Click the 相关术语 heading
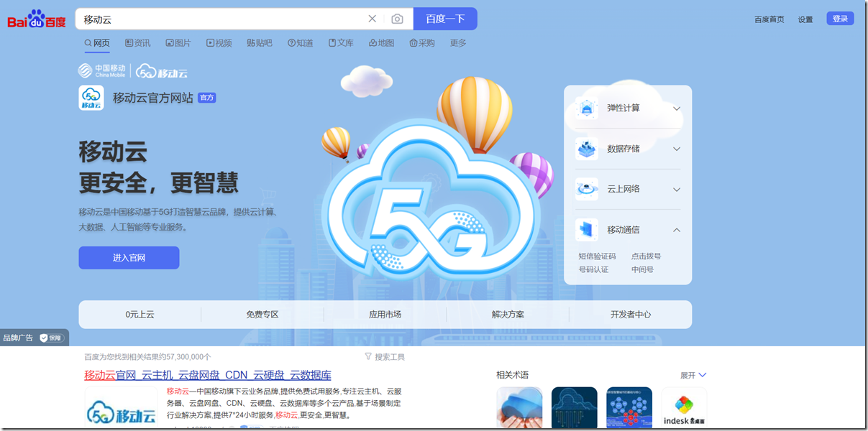Image resolution: width=868 pixels, height=431 pixels. click(513, 375)
